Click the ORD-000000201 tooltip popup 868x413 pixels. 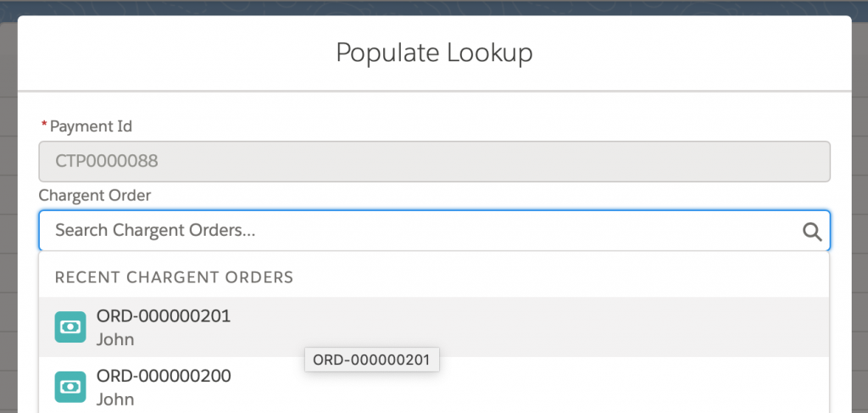[371, 360]
